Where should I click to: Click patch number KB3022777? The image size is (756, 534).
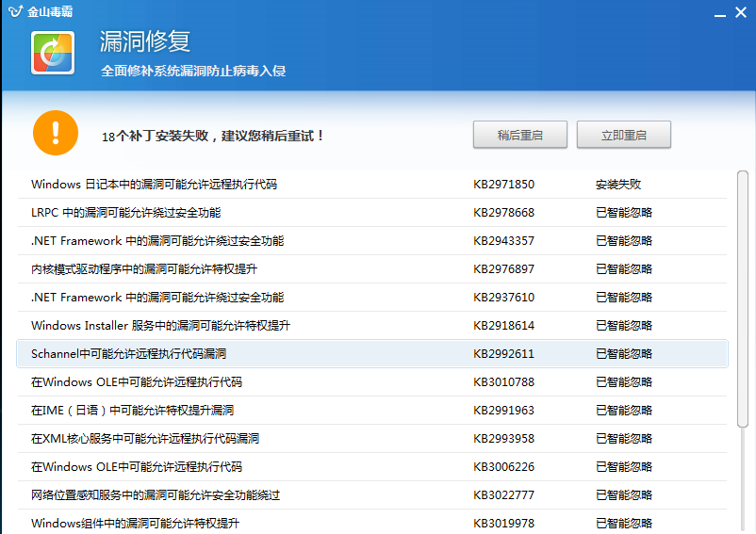503,495
